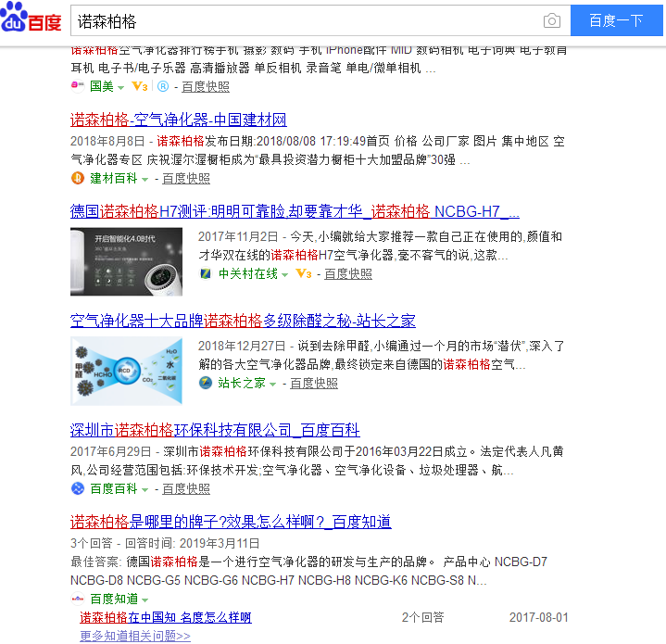Expand dropdown arrow next to 站长之家
Viewport: 666px width, 644px height.
pos(272,384)
